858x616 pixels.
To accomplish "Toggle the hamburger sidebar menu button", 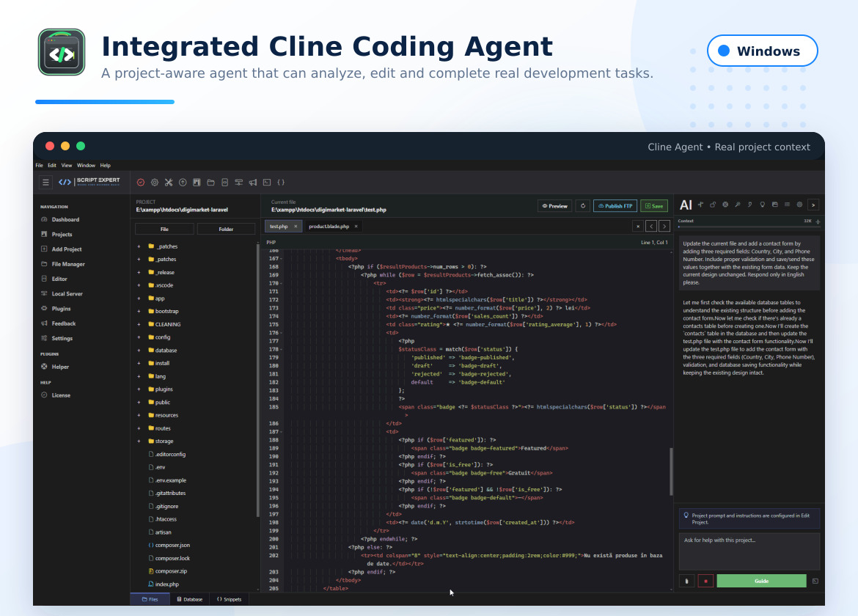I will (46, 182).
